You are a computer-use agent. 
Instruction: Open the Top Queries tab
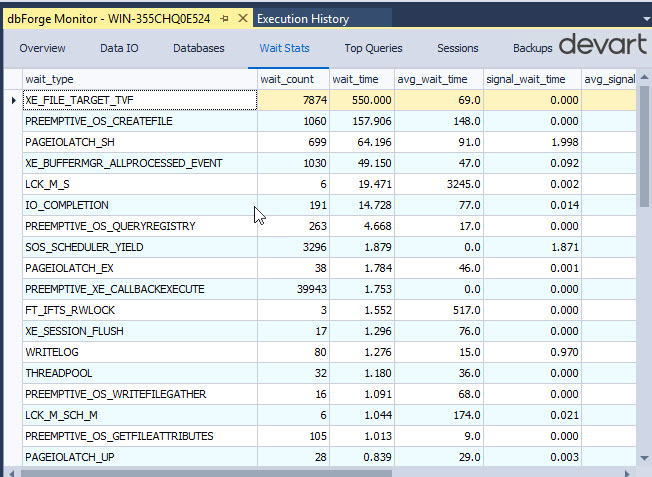pos(373,48)
